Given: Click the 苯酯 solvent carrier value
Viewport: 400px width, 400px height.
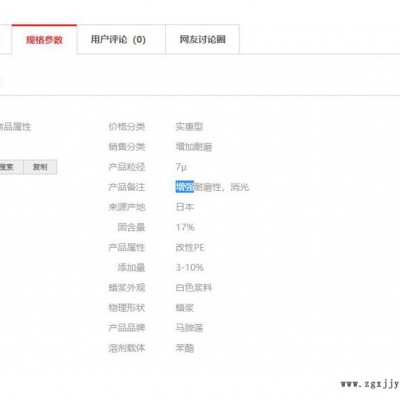Looking at the screenshot, I should point(185,348).
